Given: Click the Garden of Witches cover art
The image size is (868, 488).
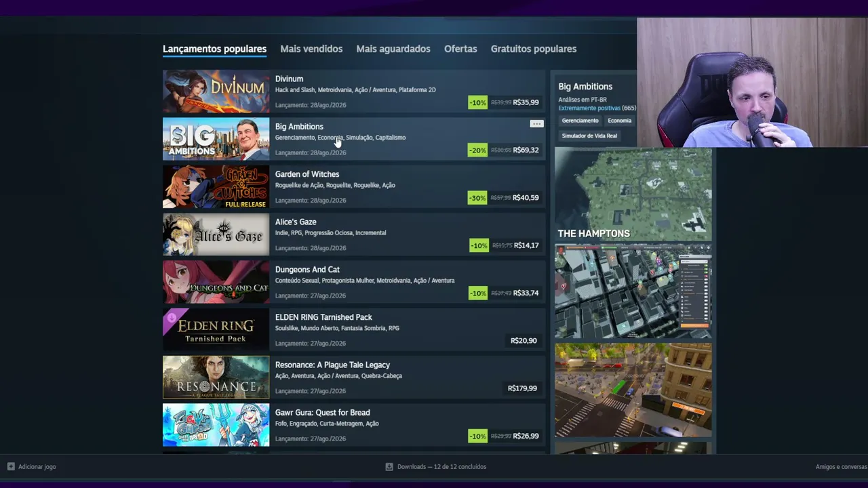Looking at the screenshot, I should click(x=216, y=186).
